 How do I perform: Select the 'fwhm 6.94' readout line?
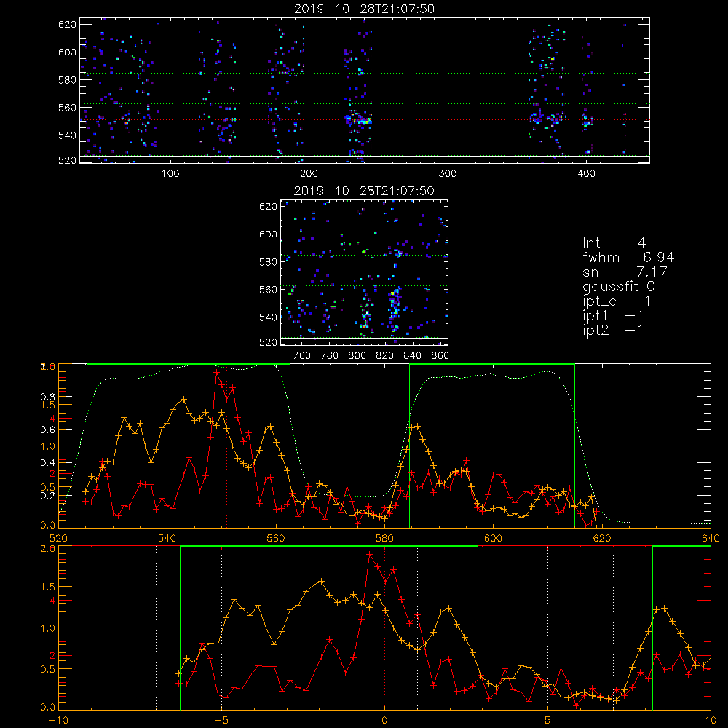coord(628,257)
